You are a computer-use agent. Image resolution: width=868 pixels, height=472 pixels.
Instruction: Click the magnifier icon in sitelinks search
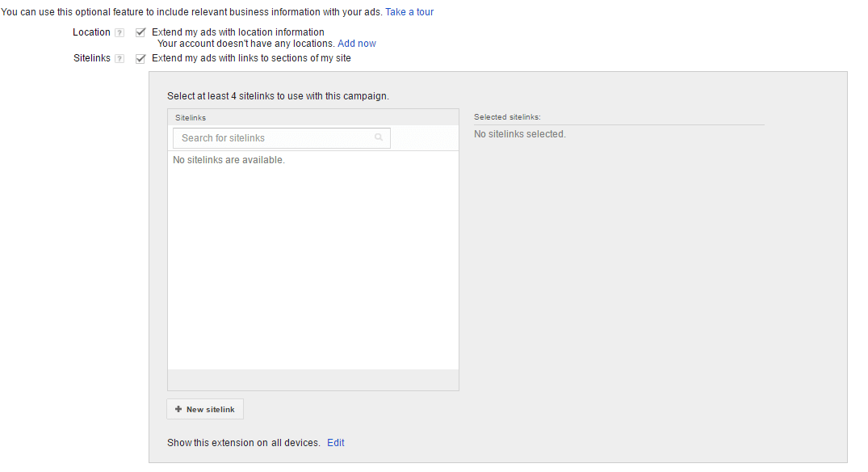tap(379, 137)
